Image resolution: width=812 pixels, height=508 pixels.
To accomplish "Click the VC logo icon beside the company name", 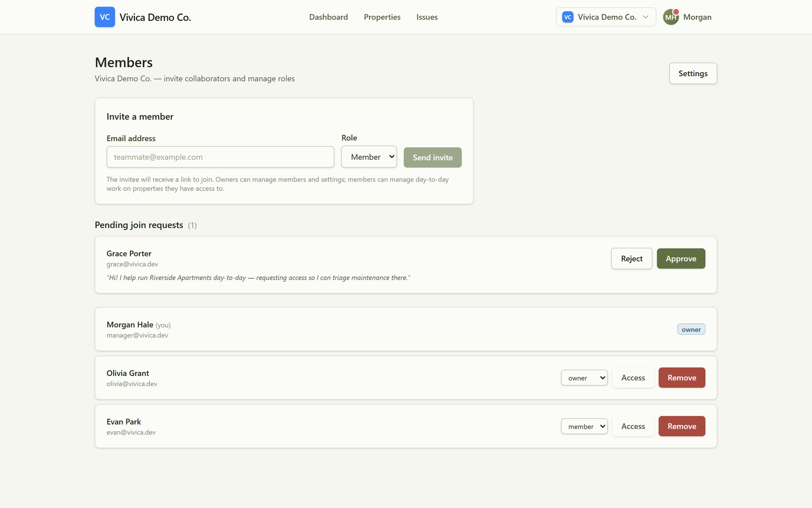I will 105,17.
